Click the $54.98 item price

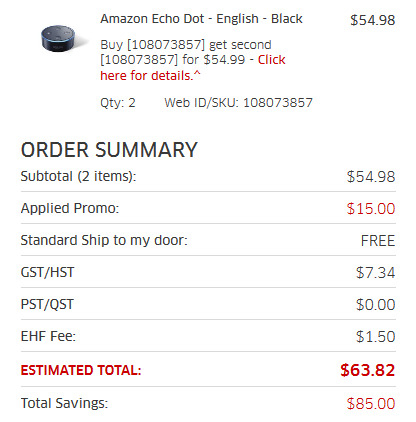coord(372,20)
